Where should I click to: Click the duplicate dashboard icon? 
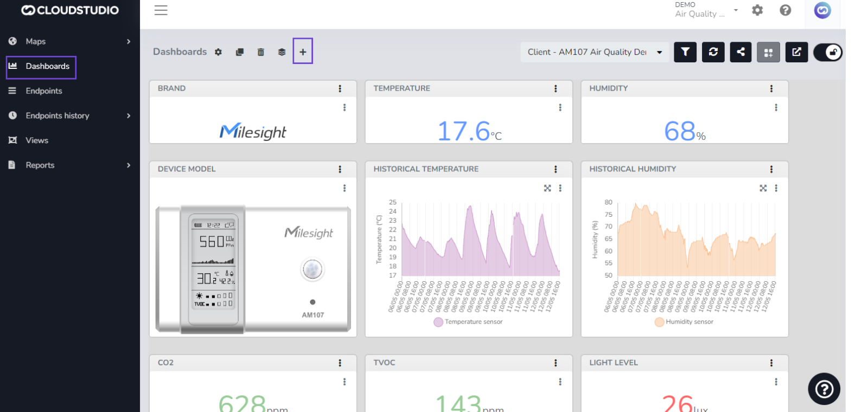tap(239, 52)
